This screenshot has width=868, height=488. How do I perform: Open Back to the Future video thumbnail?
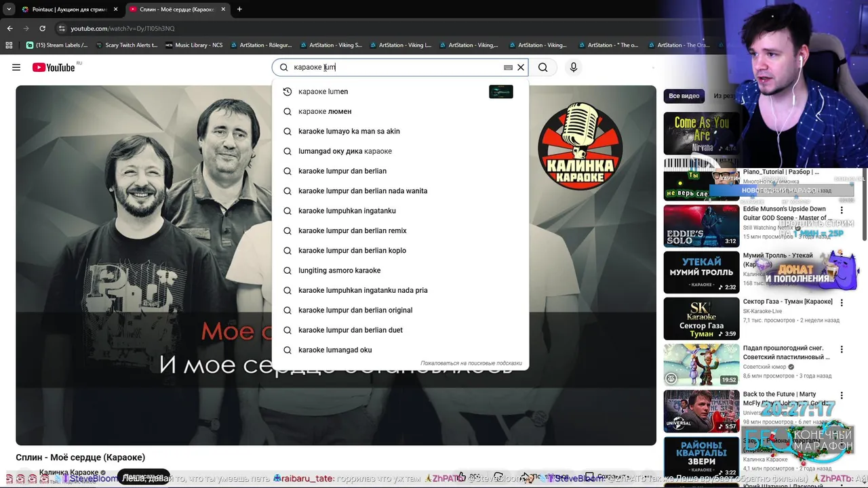point(701,411)
